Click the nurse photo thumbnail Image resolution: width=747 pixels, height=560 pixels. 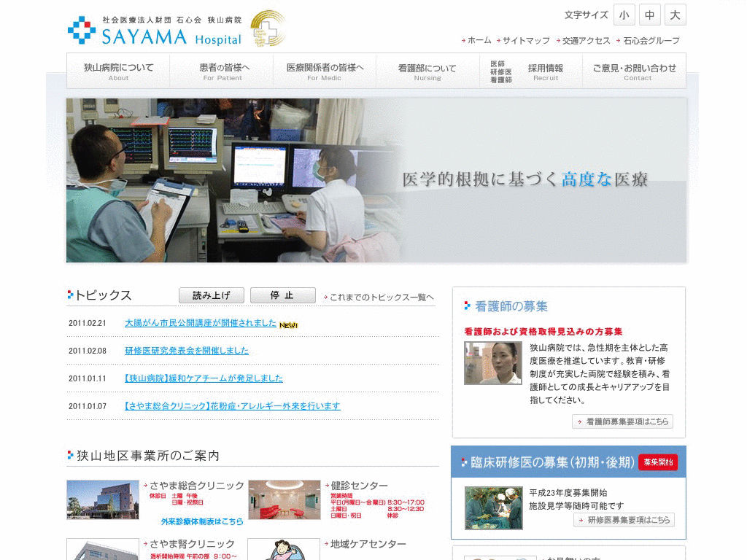point(493,363)
